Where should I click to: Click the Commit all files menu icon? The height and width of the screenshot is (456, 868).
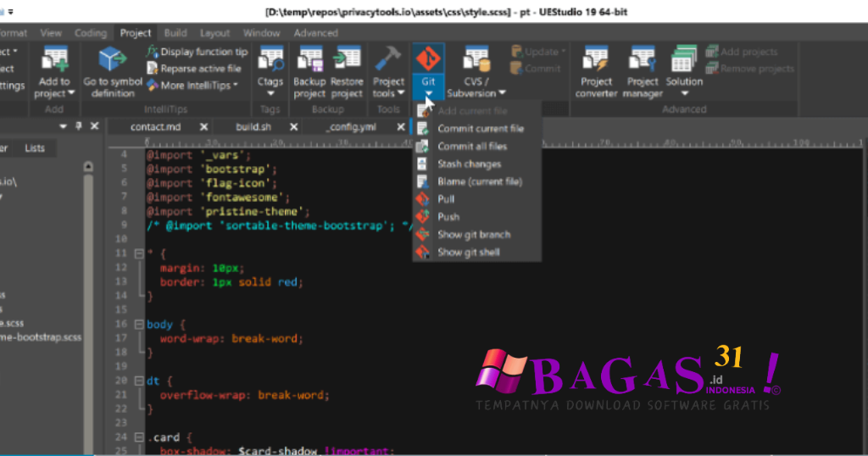click(422, 146)
